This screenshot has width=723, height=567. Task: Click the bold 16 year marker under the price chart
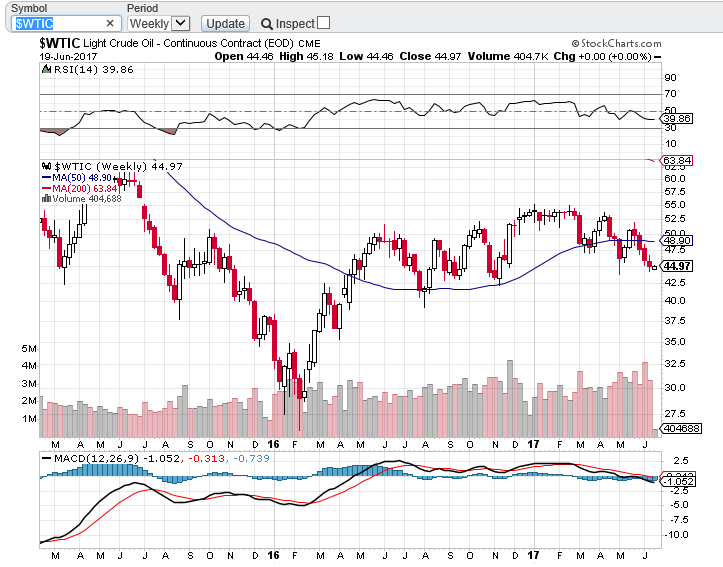pyautogui.click(x=273, y=444)
